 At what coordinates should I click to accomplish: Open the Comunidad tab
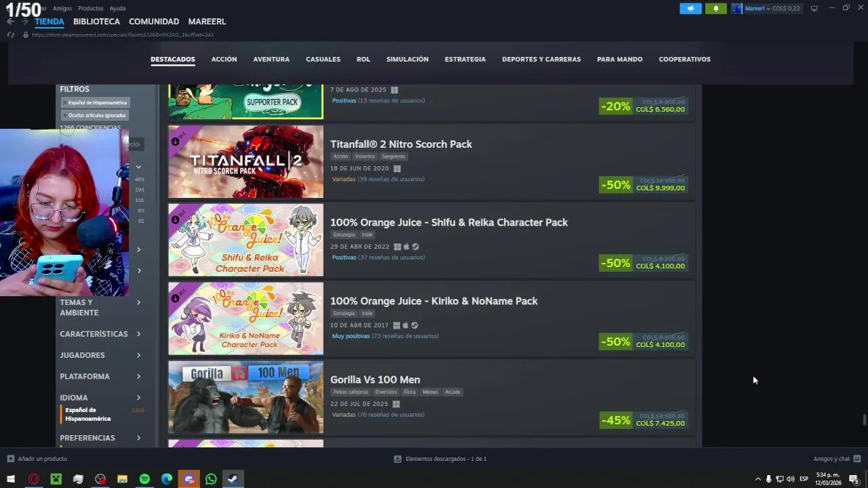[154, 22]
